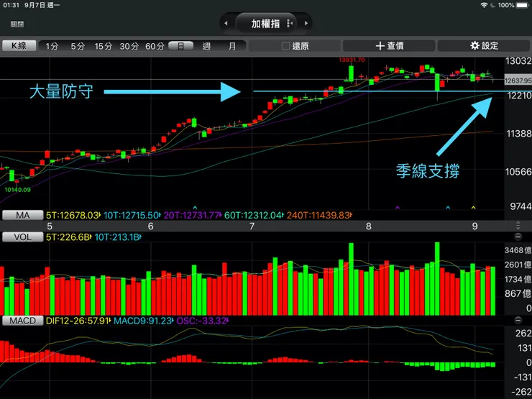This screenshot has height=399, width=532.
Task: Switch to 60分 timeframe
Action: pyautogui.click(x=155, y=46)
